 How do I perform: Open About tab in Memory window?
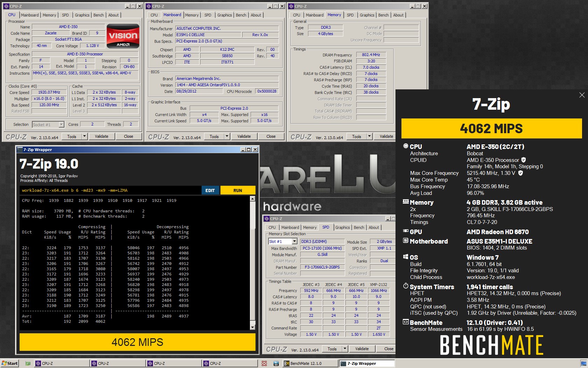coord(398,15)
